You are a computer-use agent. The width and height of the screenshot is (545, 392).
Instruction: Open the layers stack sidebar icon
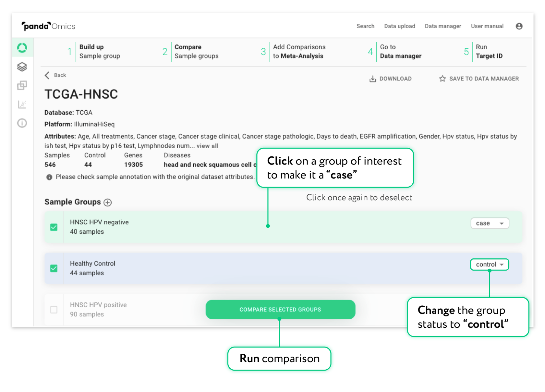(x=22, y=67)
